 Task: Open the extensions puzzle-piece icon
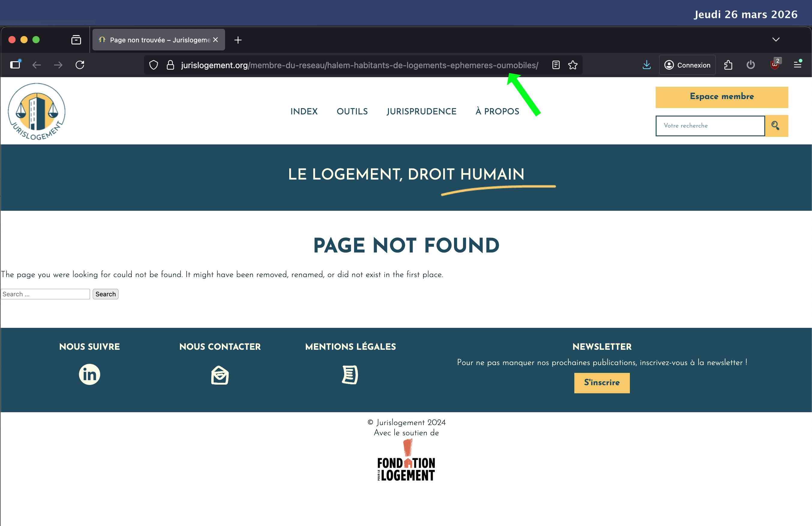(x=728, y=65)
